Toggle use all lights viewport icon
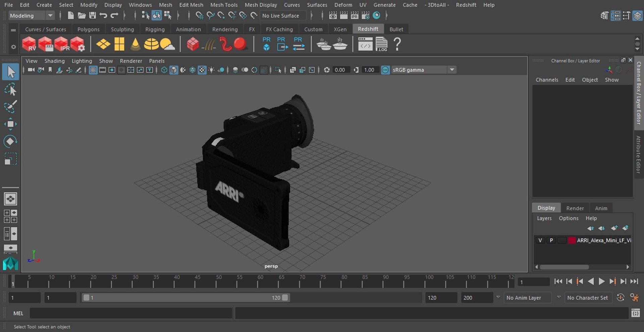This screenshot has width=644, height=332. coord(212,70)
